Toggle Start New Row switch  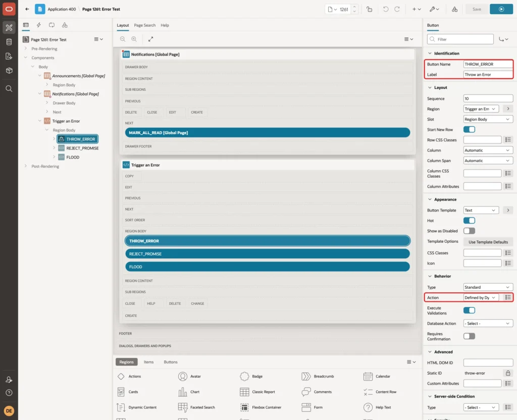(x=469, y=130)
